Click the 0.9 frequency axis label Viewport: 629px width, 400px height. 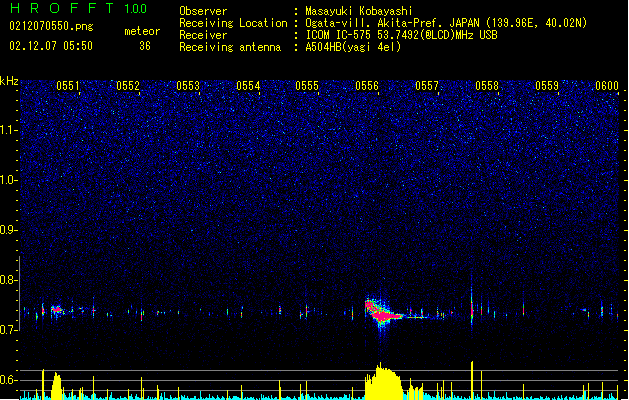pos(9,230)
